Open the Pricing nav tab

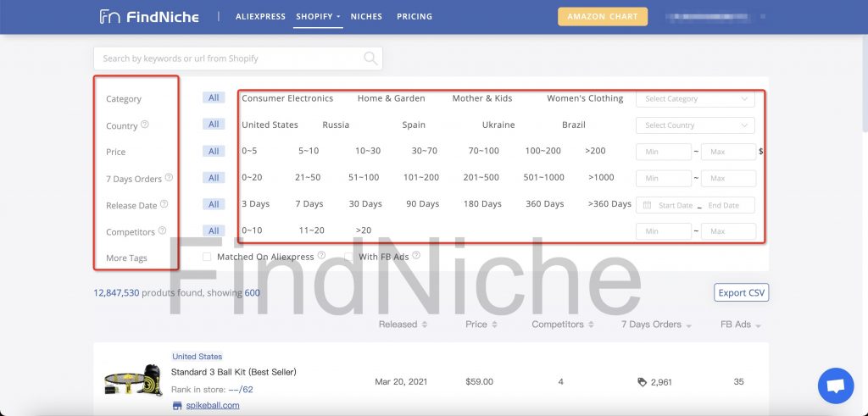415,17
